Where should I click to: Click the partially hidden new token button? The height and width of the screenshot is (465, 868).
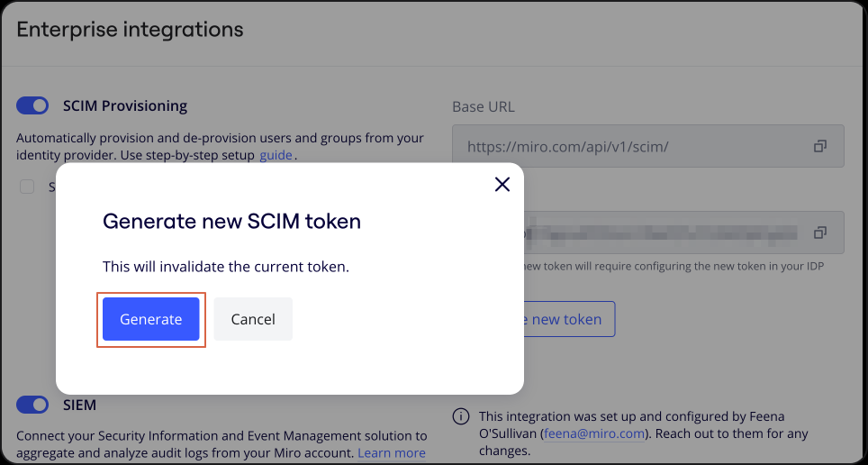569,319
